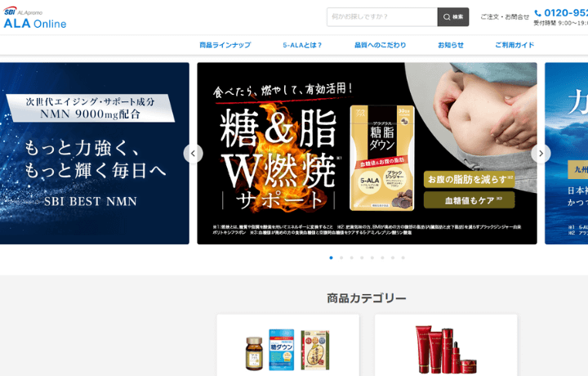Open the partially visible blue banner at right
The height and width of the screenshot is (376, 588).
(566, 154)
